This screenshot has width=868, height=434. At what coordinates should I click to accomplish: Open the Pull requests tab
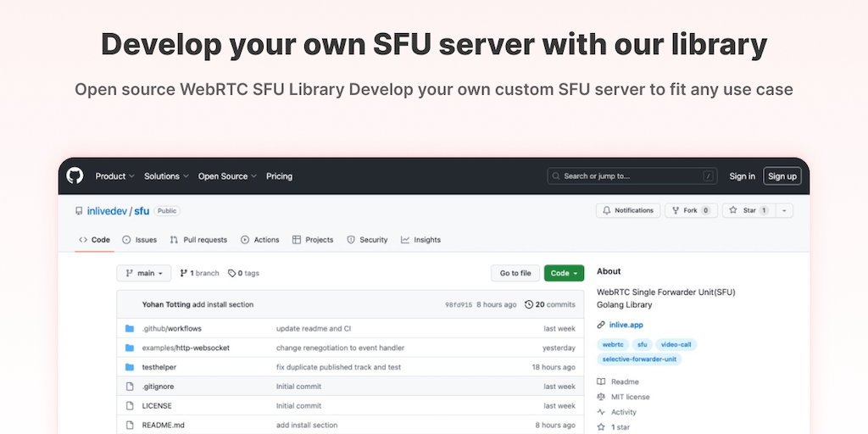coord(198,240)
